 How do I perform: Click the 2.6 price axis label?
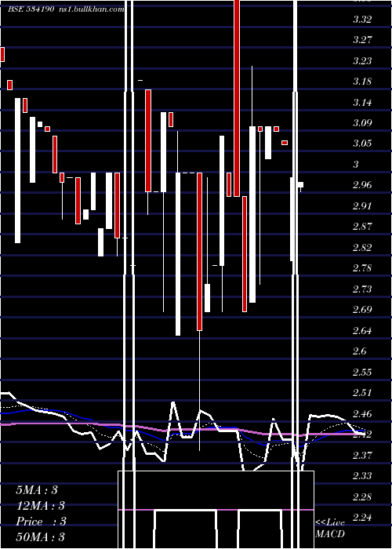pos(359,351)
